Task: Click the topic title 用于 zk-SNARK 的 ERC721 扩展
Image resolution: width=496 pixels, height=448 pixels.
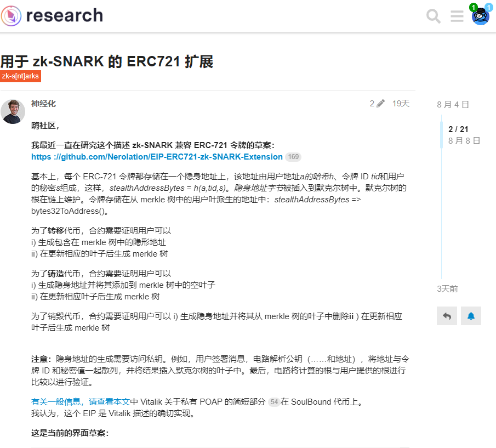Action: tap(107, 61)
